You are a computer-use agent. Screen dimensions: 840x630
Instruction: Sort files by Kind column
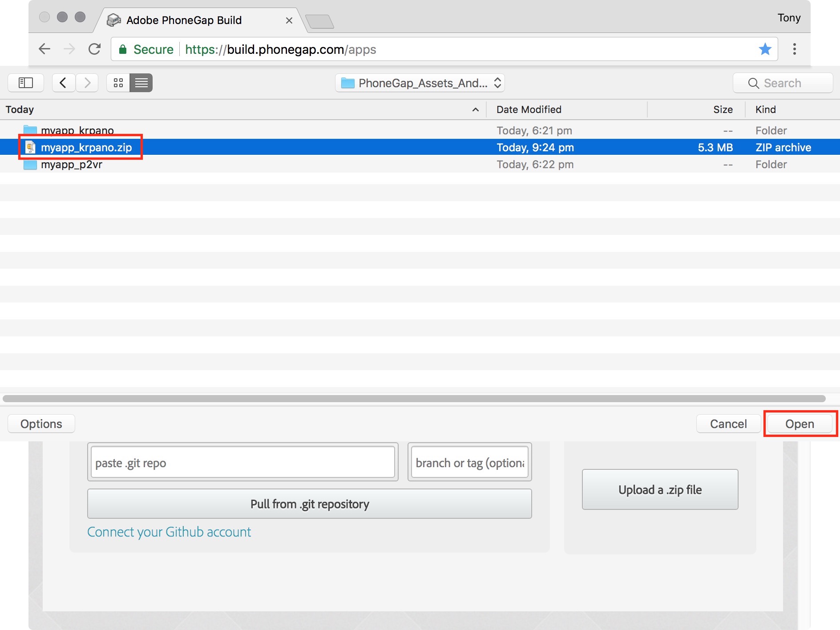pyautogui.click(x=765, y=109)
